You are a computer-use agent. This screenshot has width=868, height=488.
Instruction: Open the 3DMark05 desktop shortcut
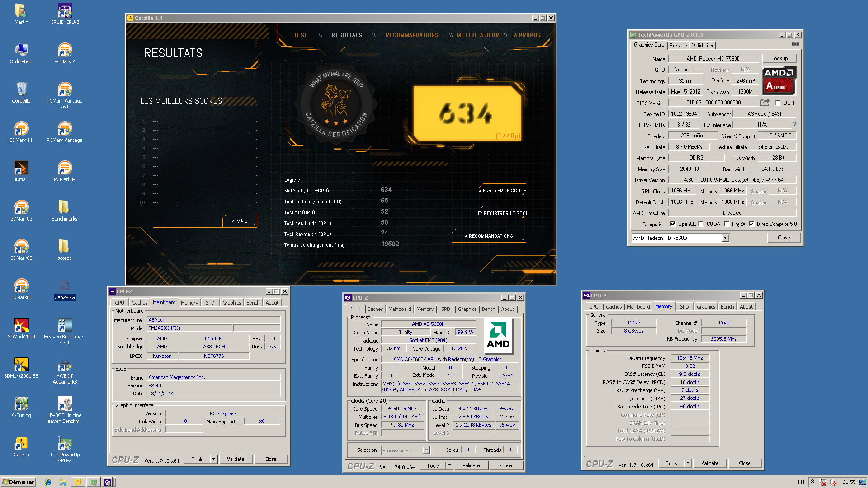point(21,250)
